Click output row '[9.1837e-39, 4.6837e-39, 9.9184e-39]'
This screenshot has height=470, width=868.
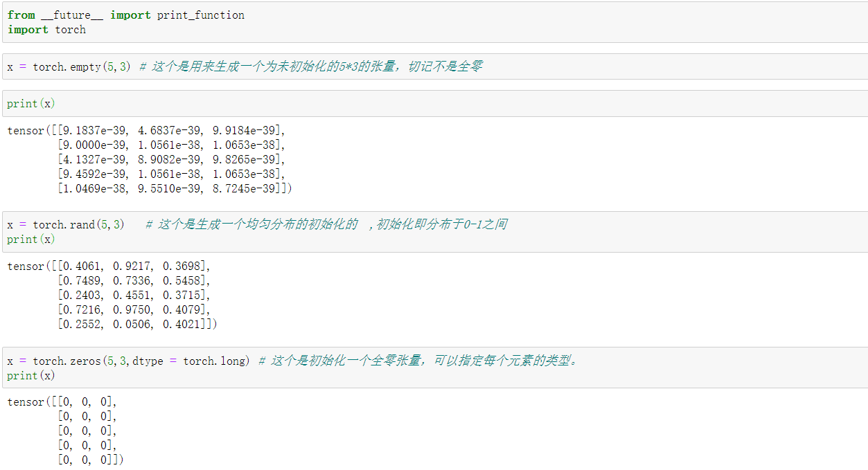tap(172, 131)
